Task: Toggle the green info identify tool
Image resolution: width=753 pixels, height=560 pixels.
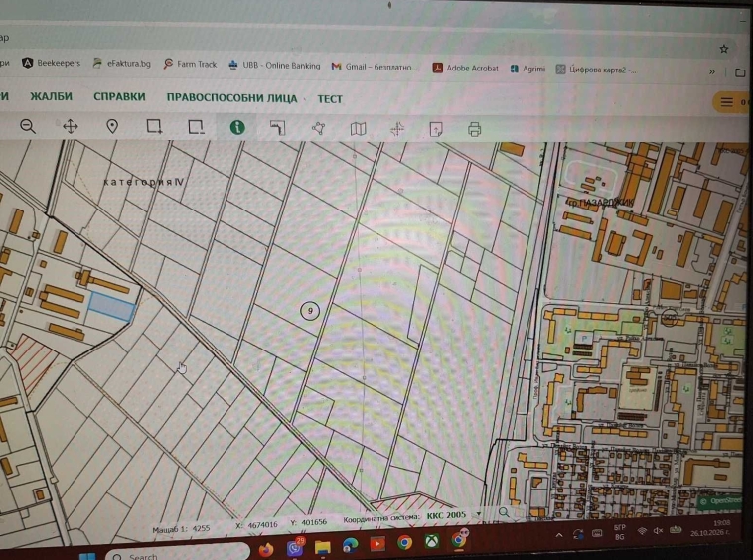Action: click(237, 128)
